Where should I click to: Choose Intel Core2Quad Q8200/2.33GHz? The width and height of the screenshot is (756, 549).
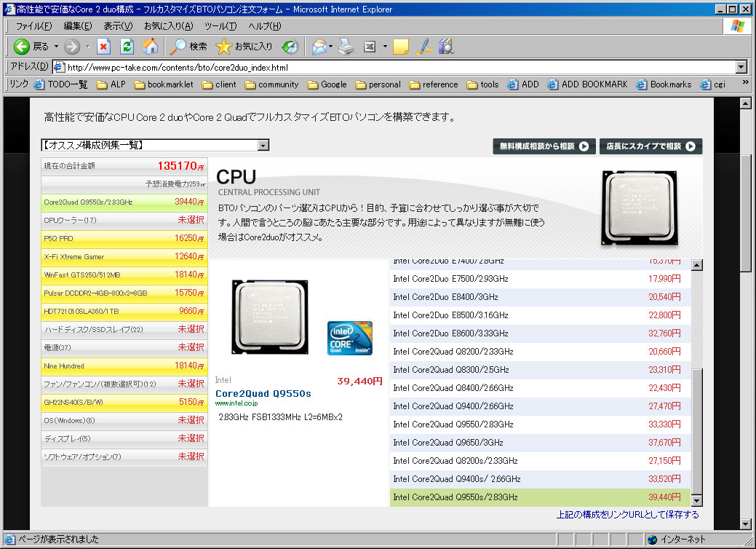tap(540, 352)
